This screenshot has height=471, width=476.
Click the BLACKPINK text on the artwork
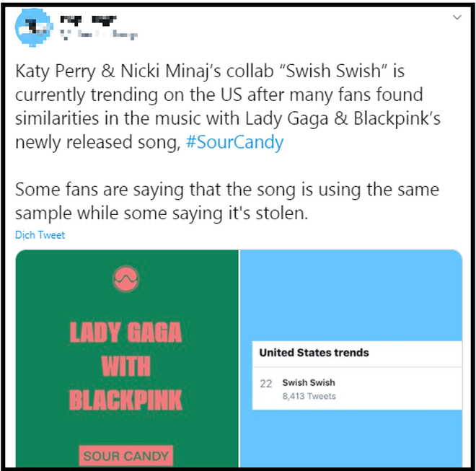click(125, 400)
